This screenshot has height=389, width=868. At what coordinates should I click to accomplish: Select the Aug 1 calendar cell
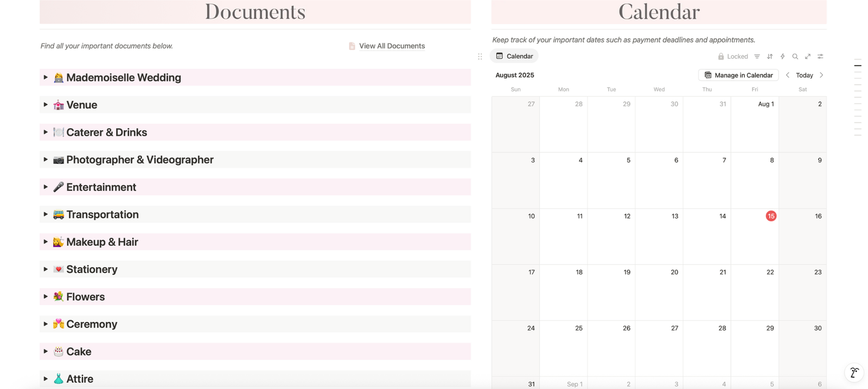point(755,124)
